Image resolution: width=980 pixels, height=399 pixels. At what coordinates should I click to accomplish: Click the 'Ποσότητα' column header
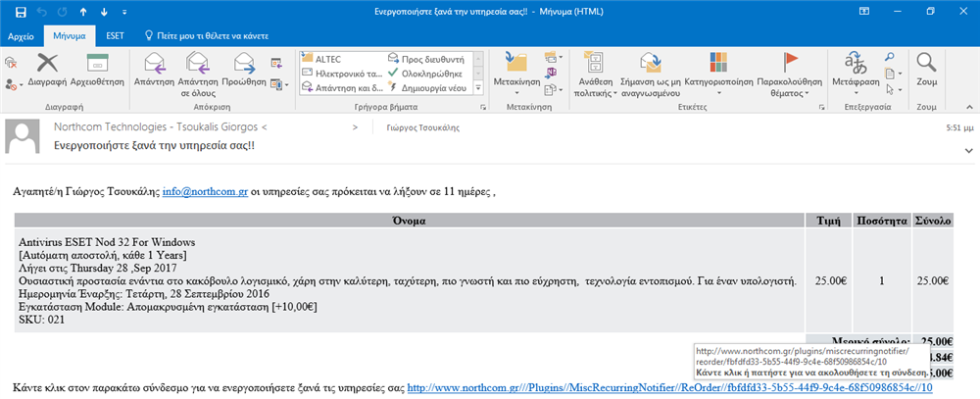[x=882, y=221]
